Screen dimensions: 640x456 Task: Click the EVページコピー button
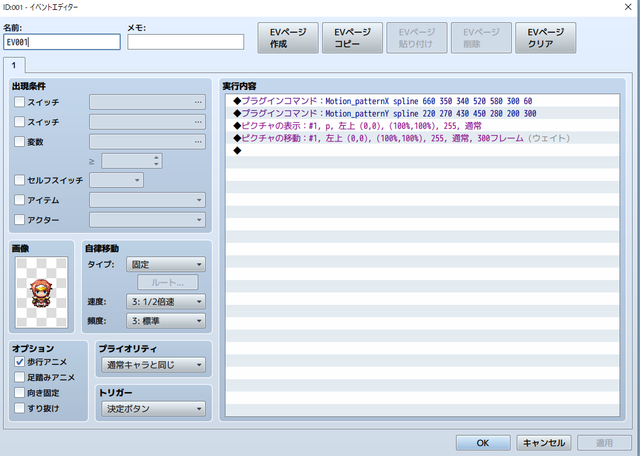click(353, 38)
